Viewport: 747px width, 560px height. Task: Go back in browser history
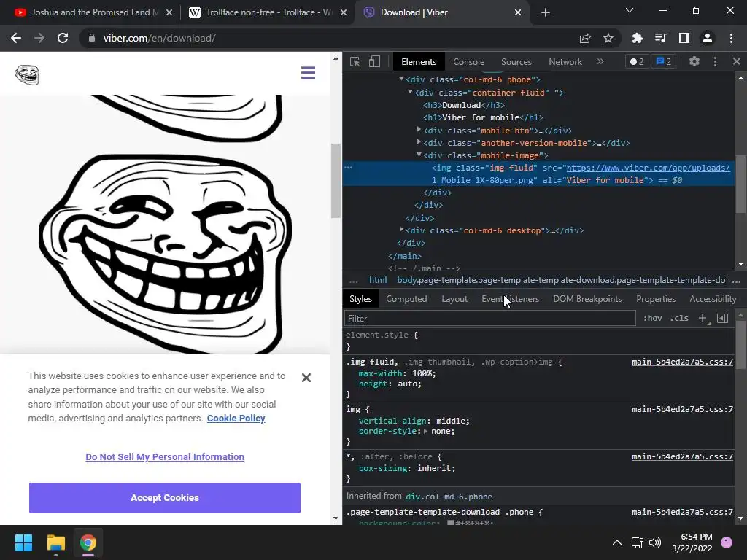[x=16, y=38]
